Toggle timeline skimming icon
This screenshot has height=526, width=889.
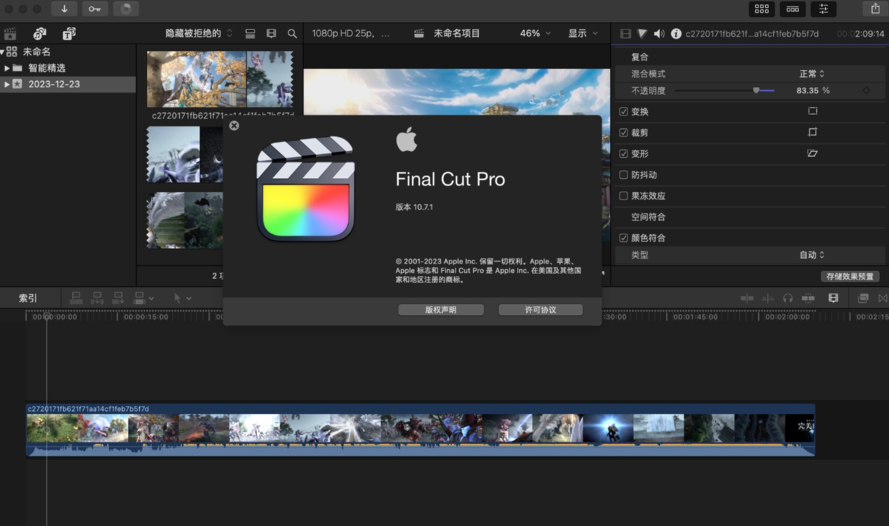pyautogui.click(x=747, y=298)
